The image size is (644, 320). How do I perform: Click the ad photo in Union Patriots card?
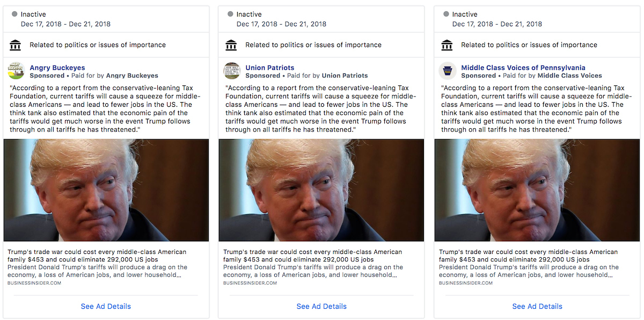[321, 190]
